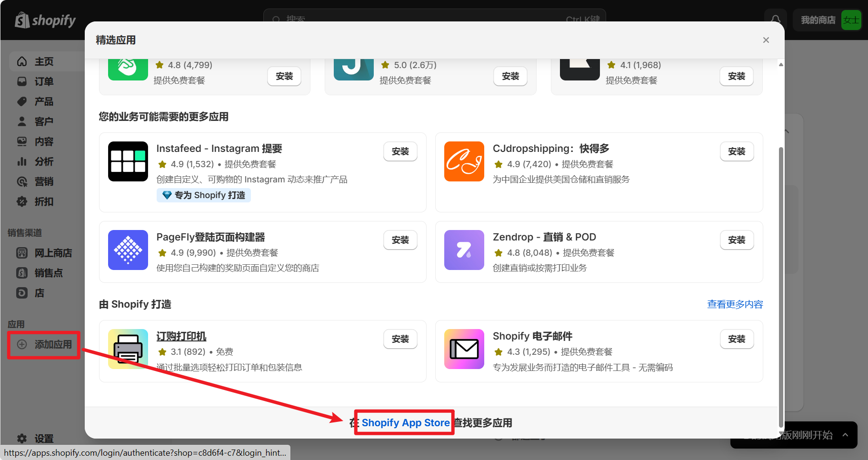Click the 查看更多内容 link
This screenshot has width=868, height=460.
click(735, 304)
